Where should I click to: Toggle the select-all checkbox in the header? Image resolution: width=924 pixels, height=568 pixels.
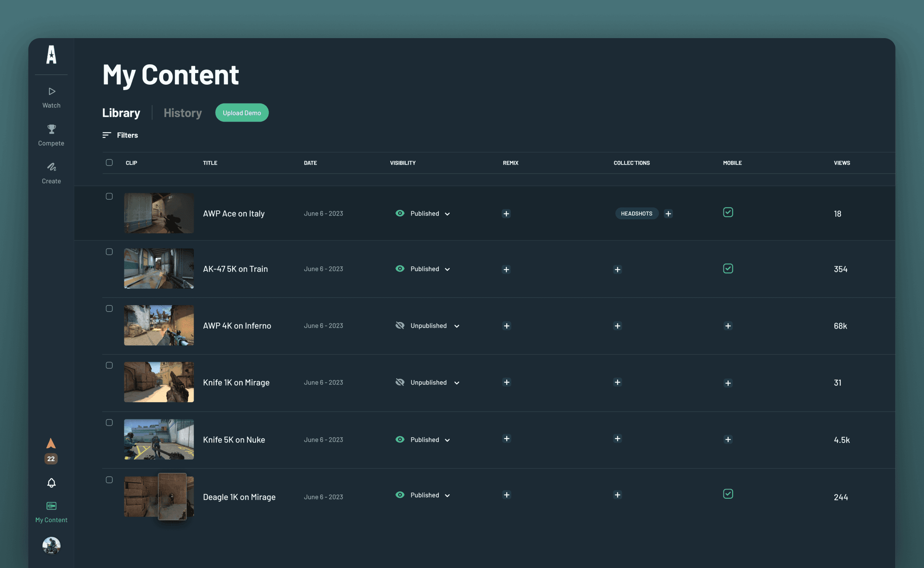pyautogui.click(x=109, y=162)
